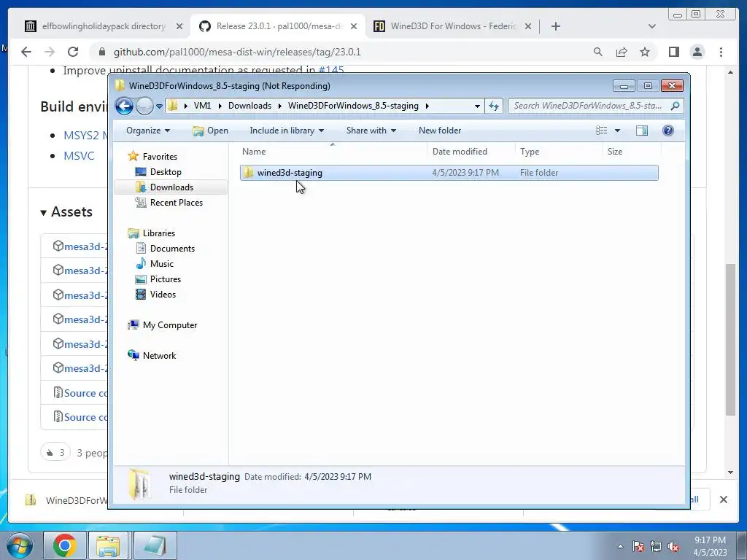Collapse the Assets section triangle
Screen dimensions: 747x560
pos(43,212)
